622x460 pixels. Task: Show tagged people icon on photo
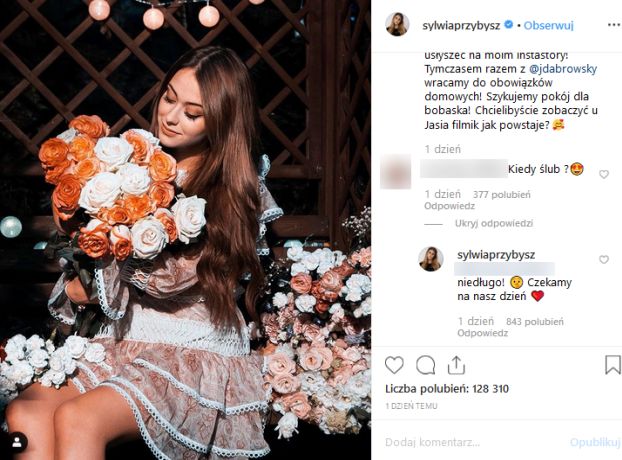click(x=20, y=438)
